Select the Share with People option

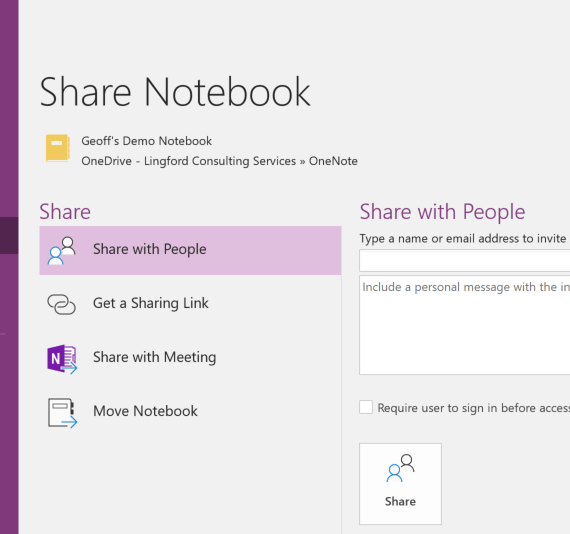coord(190,250)
